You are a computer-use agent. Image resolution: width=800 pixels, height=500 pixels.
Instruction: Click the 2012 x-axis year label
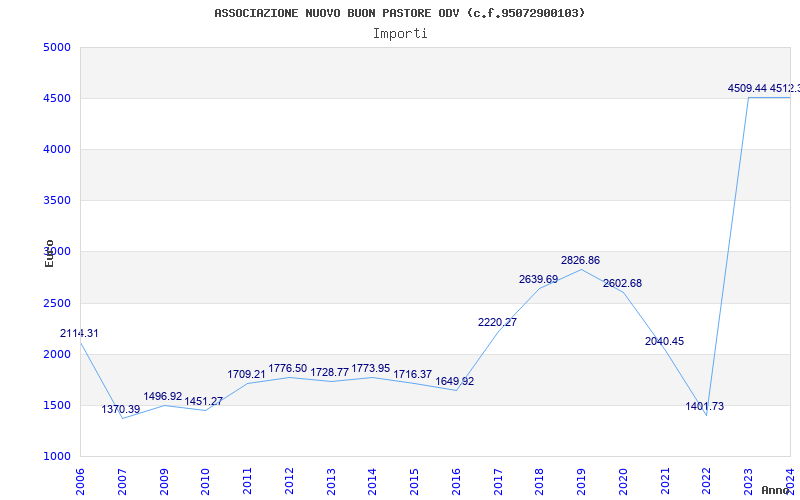[289, 481]
